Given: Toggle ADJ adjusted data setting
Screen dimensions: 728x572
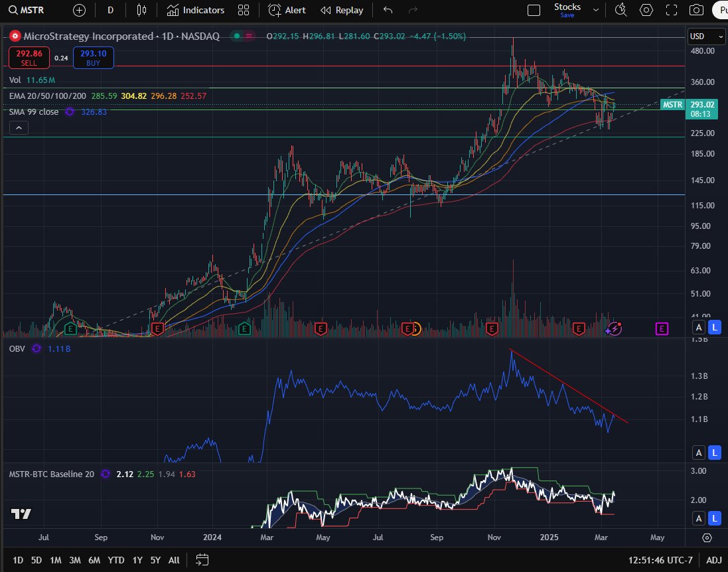Looking at the screenshot, I should point(714,560).
